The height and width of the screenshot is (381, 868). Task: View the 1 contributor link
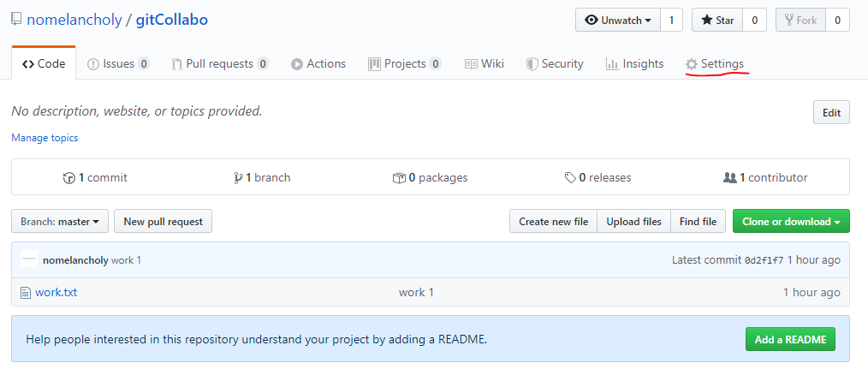pos(765,178)
